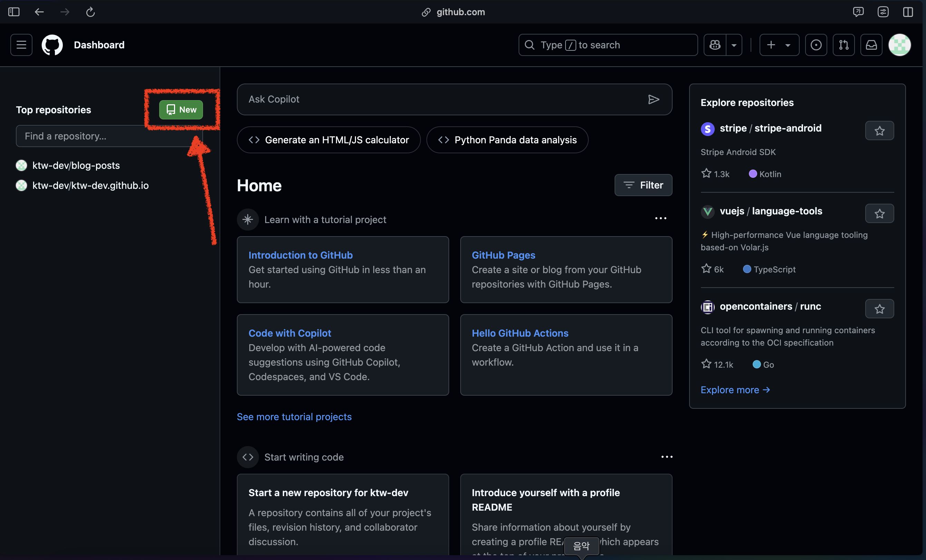The height and width of the screenshot is (560, 926).
Task: Open runc repository link
Action: click(x=810, y=306)
